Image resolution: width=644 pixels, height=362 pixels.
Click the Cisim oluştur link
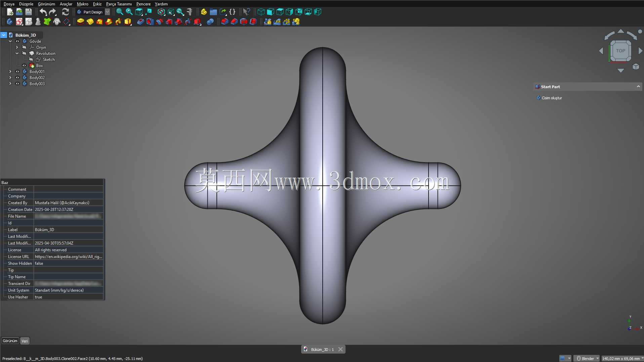pos(552,98)
